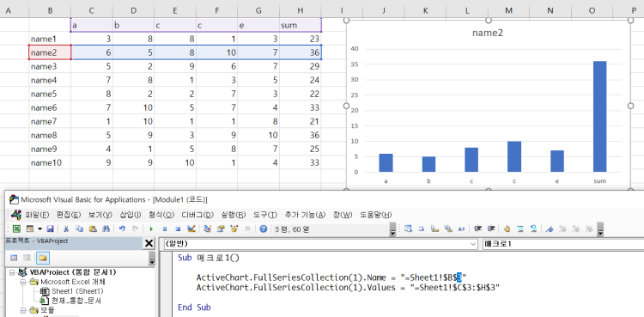
Task: Click the Outdent icon in Edit toolbar
Action: coord(491,229)
